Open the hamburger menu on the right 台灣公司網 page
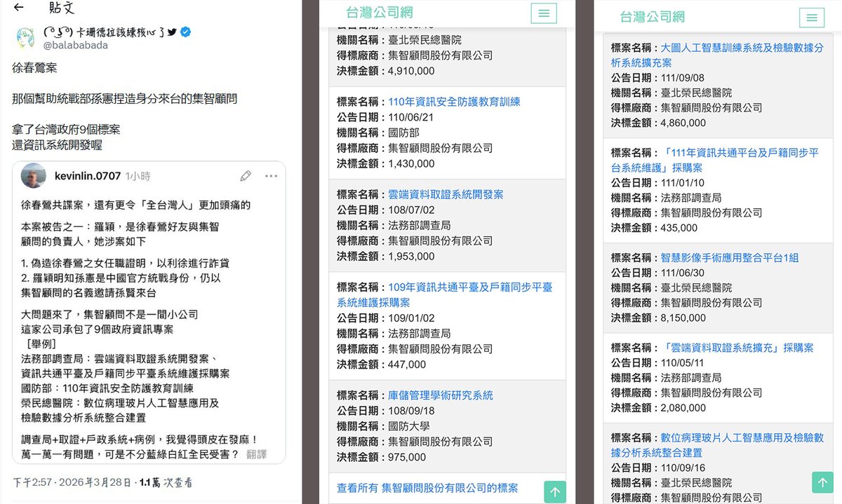Screen dimensions: 842x504 pyautogui.click(x=812, y=18)
